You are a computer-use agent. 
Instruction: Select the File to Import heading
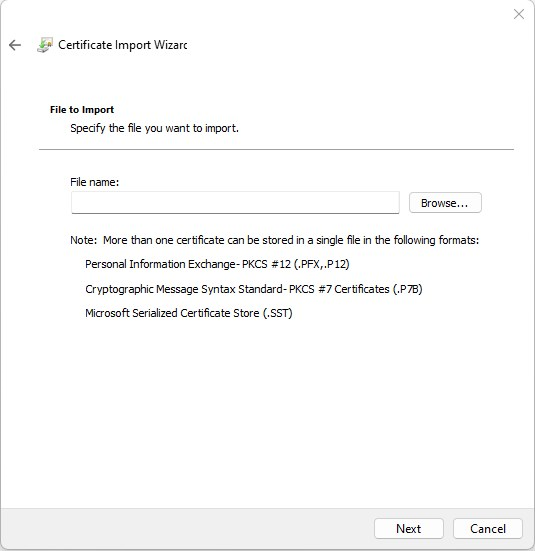tap(82, 110)
